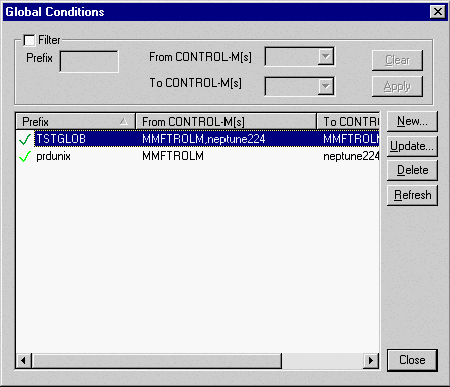Click the sort arrow in Prefix header

click(124, 121)
